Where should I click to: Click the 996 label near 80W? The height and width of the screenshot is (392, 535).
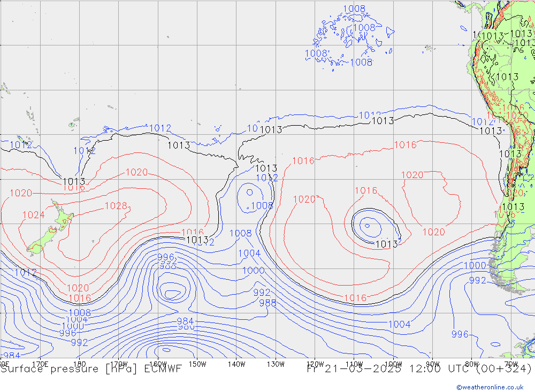[x=460, y=334]
